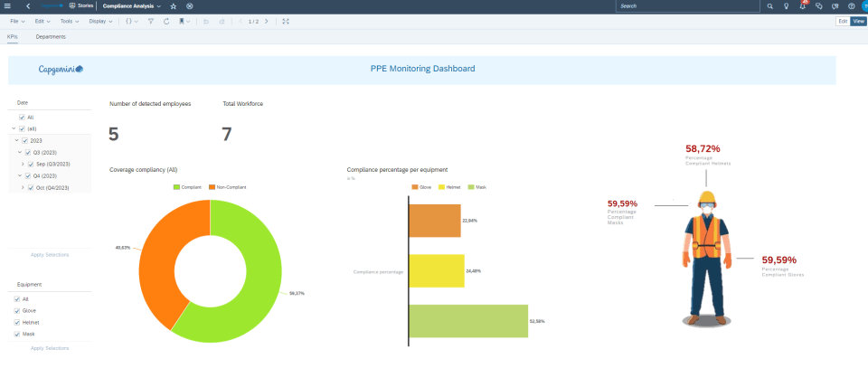Switch to the Departments tab
Screen dimensions: 868x387
tap(51, 37)
